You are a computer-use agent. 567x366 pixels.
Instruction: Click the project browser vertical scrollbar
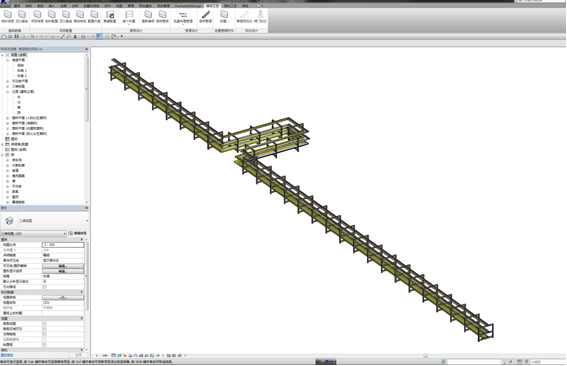pos(86,128)
